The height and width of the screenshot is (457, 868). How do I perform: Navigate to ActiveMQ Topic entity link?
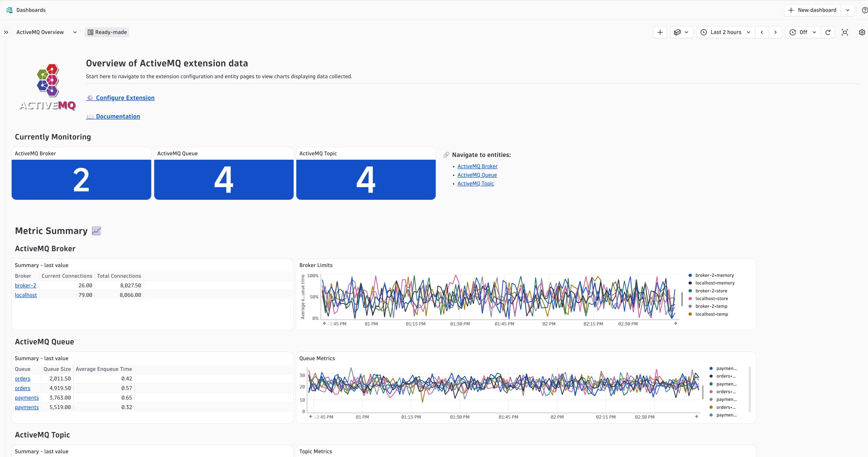(x=475, y=183)
